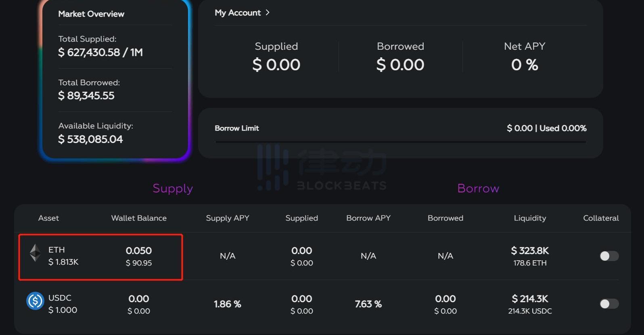Click the Wallet Balance column header
Image resolution: width=644 pixels, height=335 pixels.
(x=139, y=218)
